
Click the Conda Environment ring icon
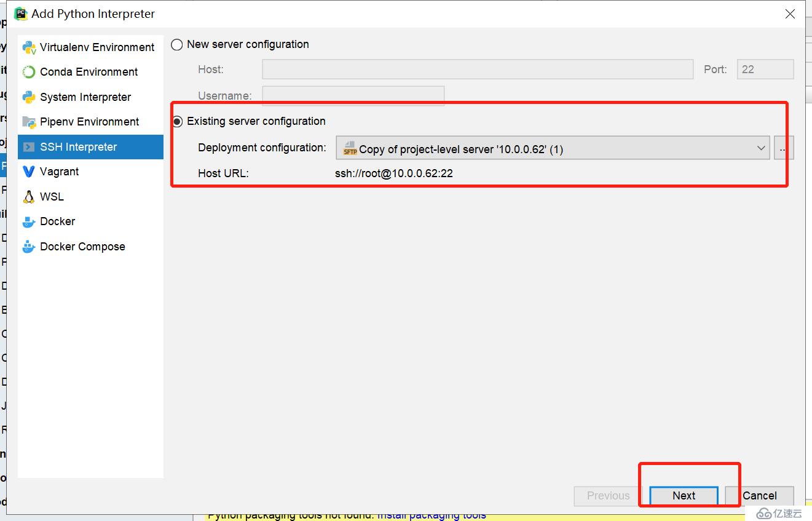coord(29,72)
